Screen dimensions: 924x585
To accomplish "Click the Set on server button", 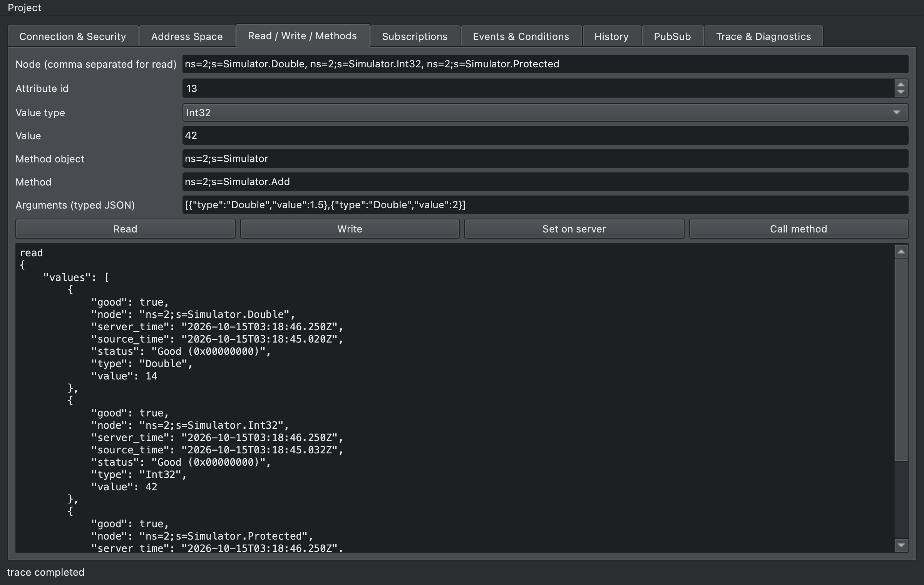I will pyautogui.click(x=574, y=229).
